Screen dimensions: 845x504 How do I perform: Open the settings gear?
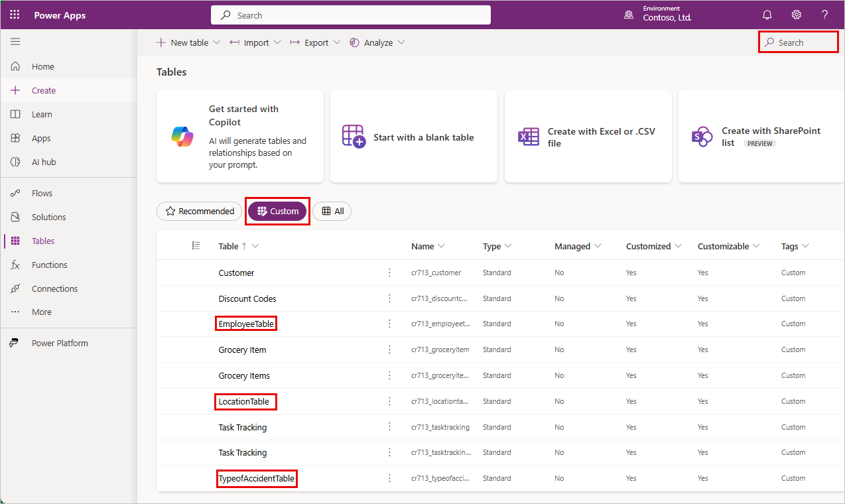(x=797, y=15)
